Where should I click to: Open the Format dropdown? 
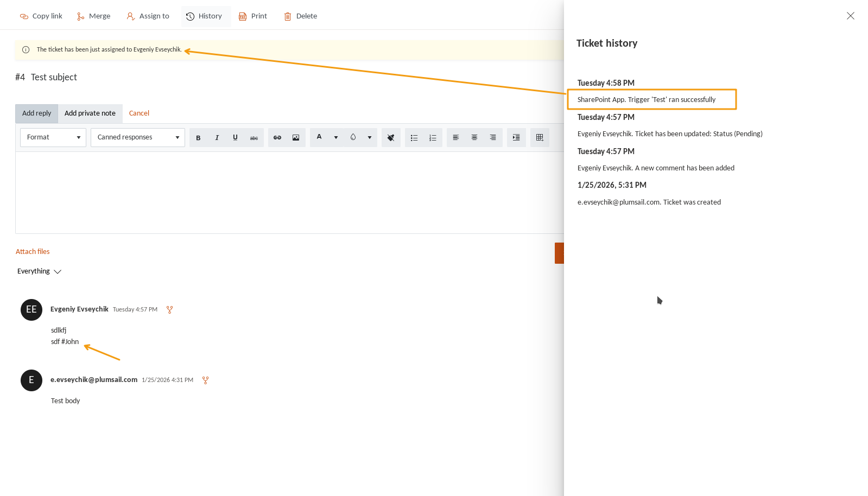click(x=53, y=138)
